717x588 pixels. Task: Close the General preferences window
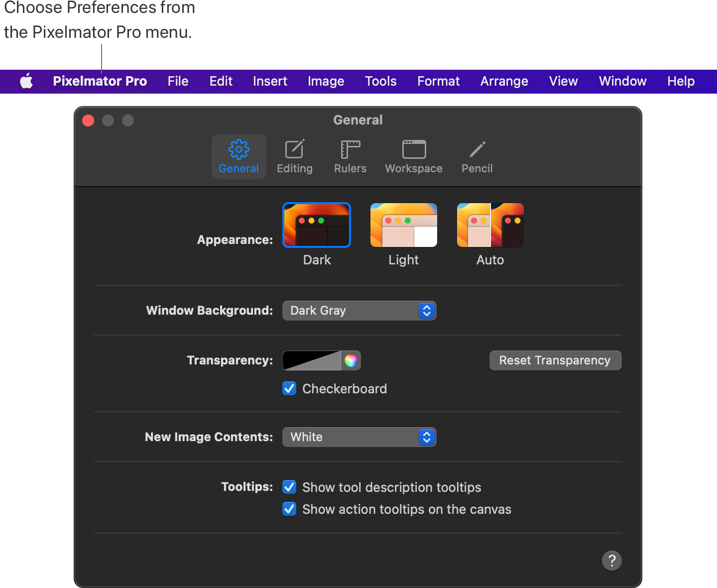88,120
